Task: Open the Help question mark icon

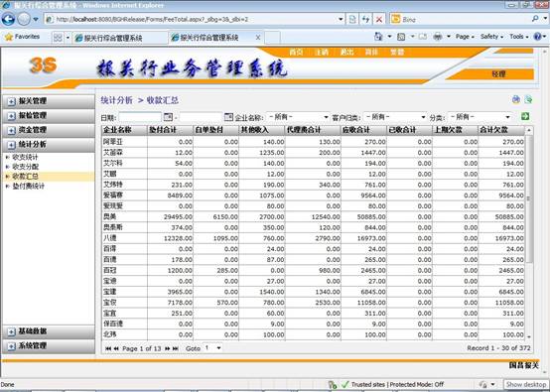Action: [537, 37]
